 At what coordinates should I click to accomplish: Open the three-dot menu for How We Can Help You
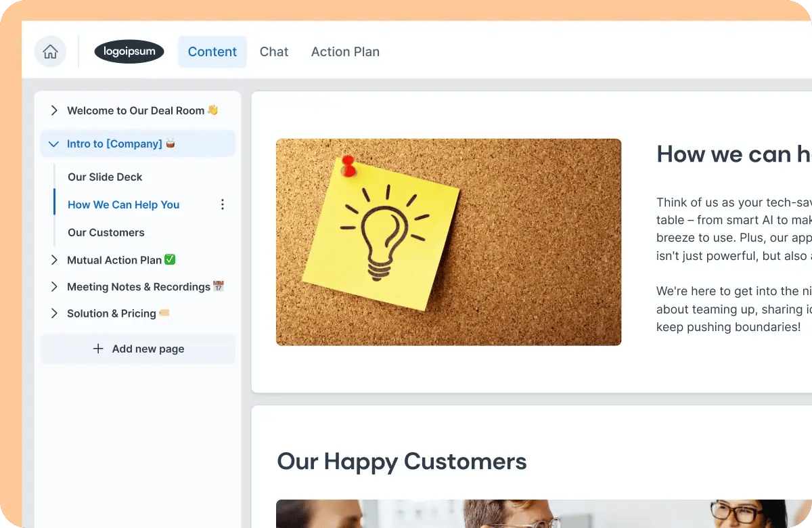tap(223, 204)
